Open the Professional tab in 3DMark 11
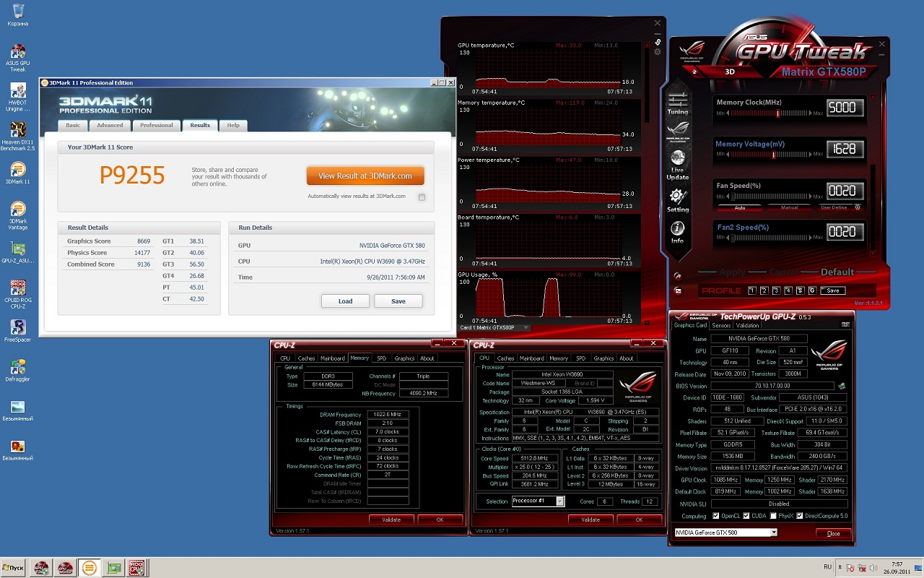Screen dimensions: 924x578 [157, 125]
